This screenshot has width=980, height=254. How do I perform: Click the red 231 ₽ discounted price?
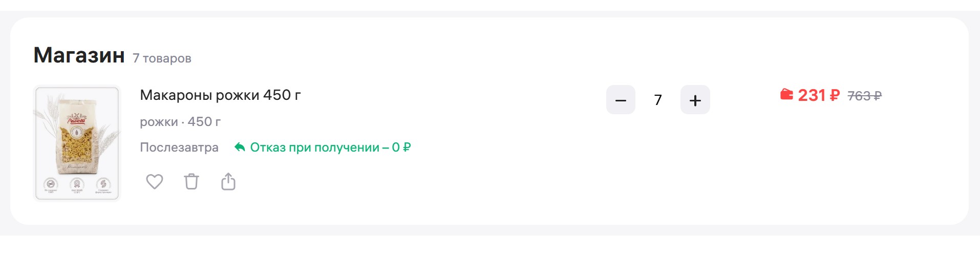(x=818, y=95)
